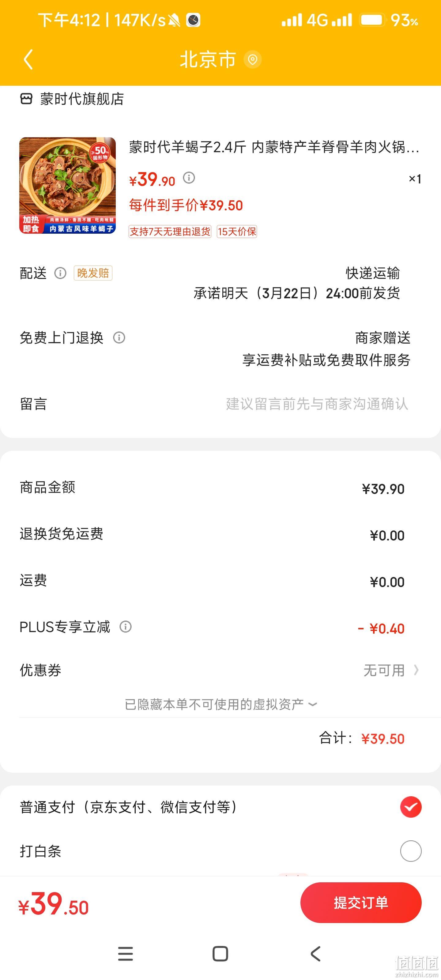Submit order with 提交订单 button
Image resolution: width=441 pixels, height=980 pixels.
(361, 903)
